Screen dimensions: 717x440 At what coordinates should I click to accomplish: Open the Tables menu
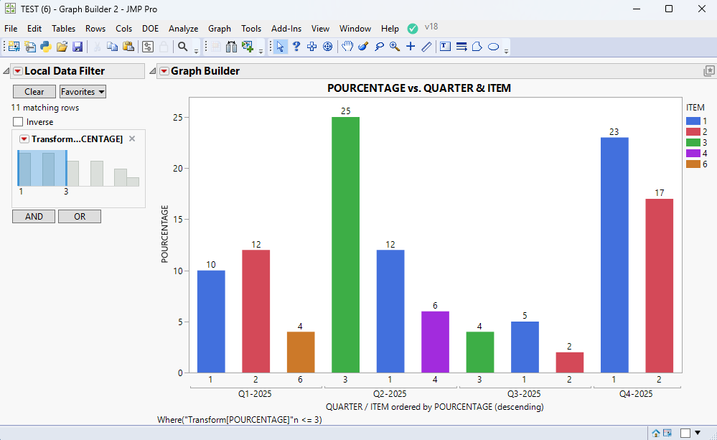[x=63, y=28]
